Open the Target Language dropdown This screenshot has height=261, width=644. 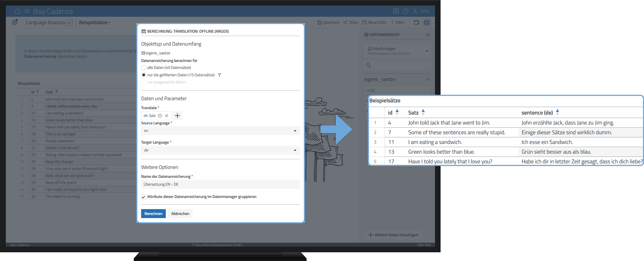point(220,150)
